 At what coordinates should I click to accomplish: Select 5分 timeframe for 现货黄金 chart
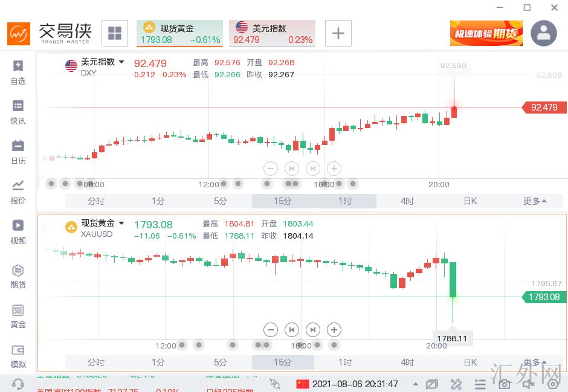[221, 362]
